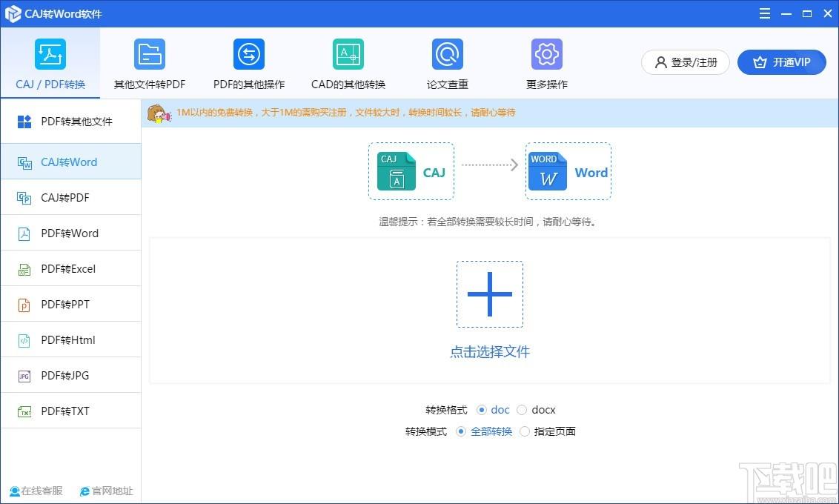Viewport: 839px width, 504px height.
Task: Click the PDF转TXT sidebar icon
Action: point(24,411)
